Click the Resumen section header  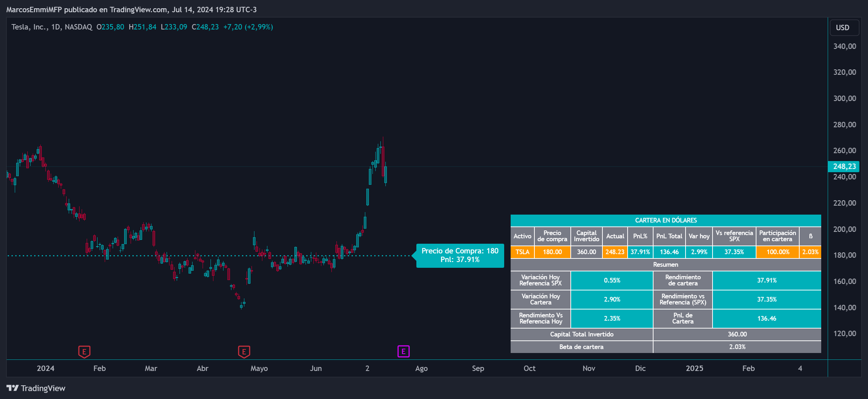pyautogui.click(x=666, y=265)
